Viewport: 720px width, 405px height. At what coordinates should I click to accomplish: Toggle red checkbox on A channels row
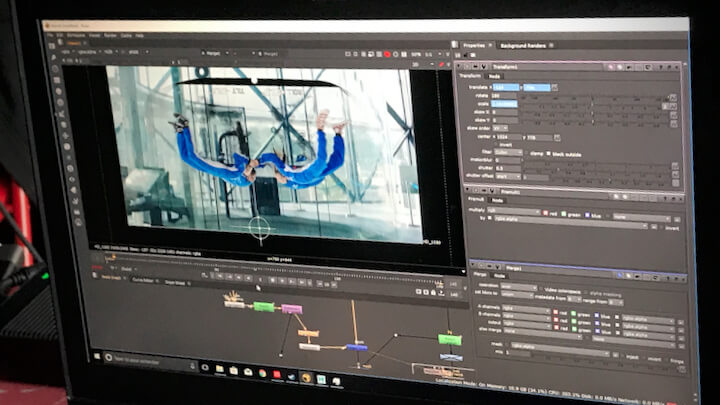(x=556, y=312)
